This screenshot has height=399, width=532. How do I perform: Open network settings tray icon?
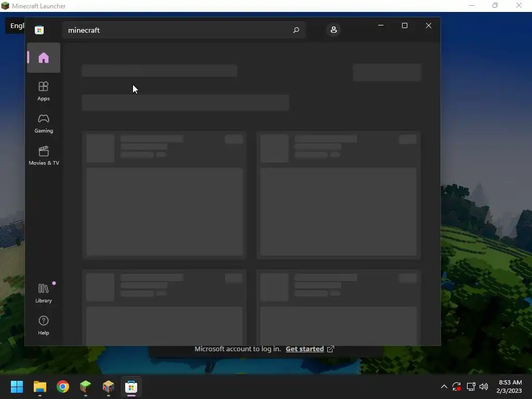[471, 387]
